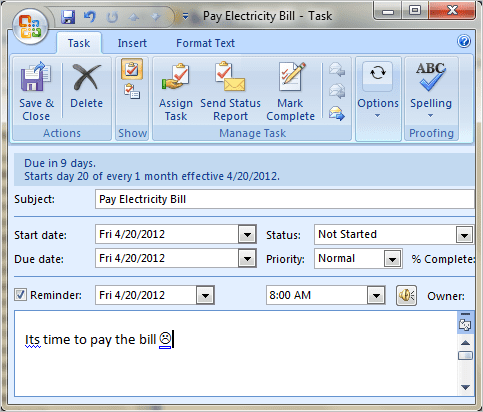Click the reminder sound speaker button
483x412 pixels.
pos(406,295)
